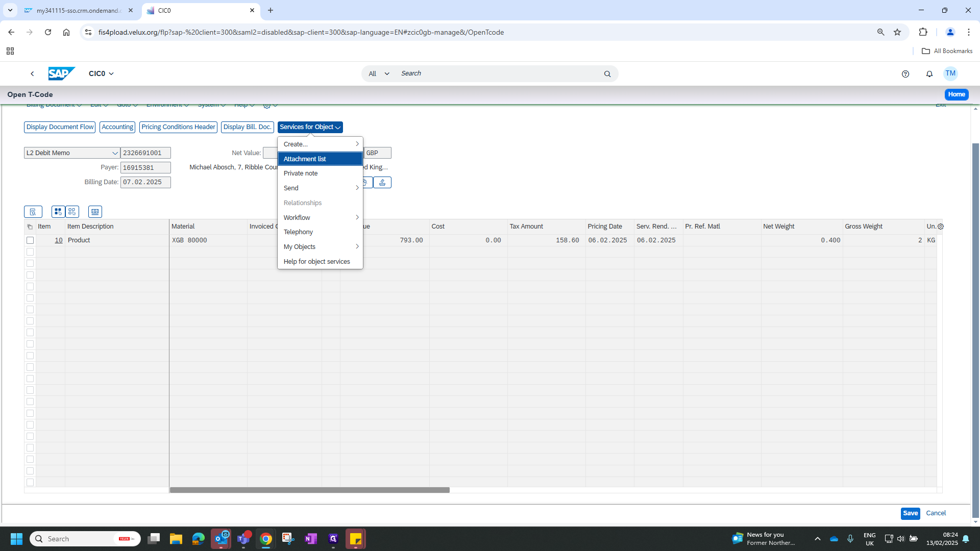
Task: Select Attachment list from menu
Action: [x=305, y=159]
